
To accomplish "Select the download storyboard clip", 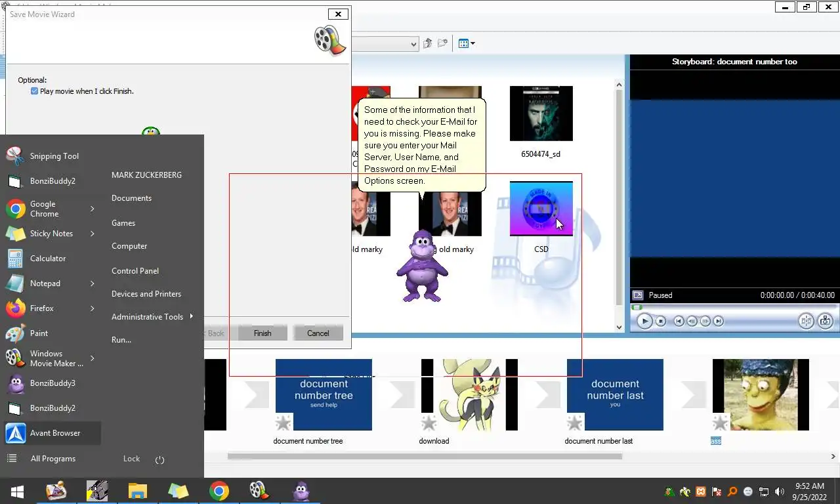I will pos(469,394).
